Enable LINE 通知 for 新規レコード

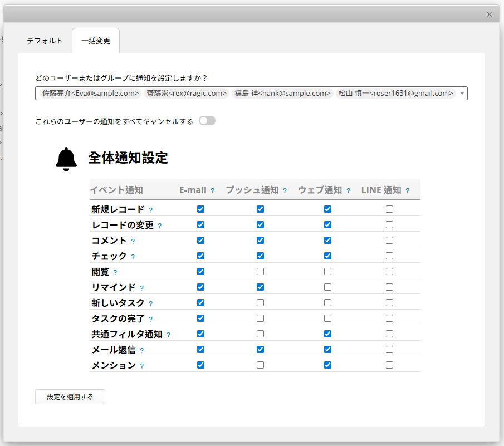390,209
